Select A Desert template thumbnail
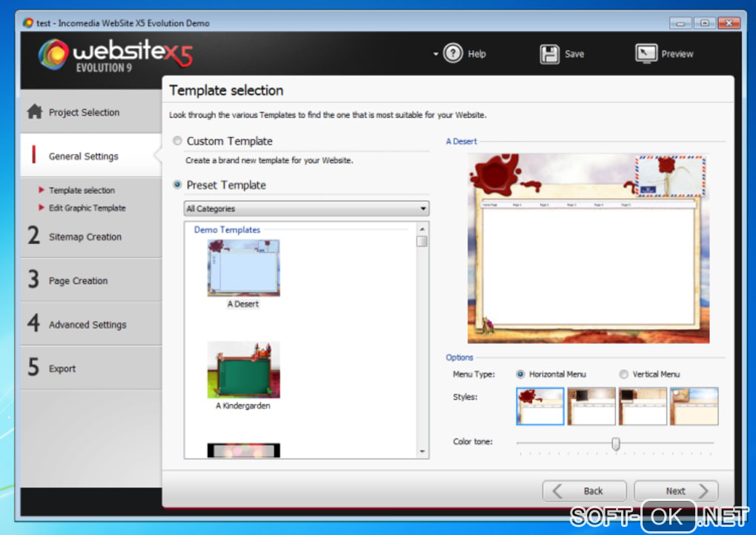The width and height of the screenshot is (756, 535). tap(244, 268)
